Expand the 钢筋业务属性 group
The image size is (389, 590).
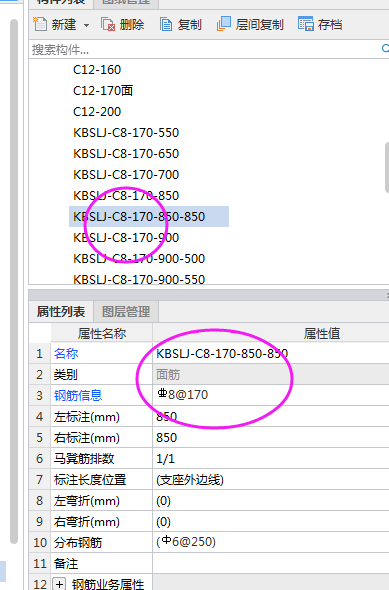(x=59, y=584)
